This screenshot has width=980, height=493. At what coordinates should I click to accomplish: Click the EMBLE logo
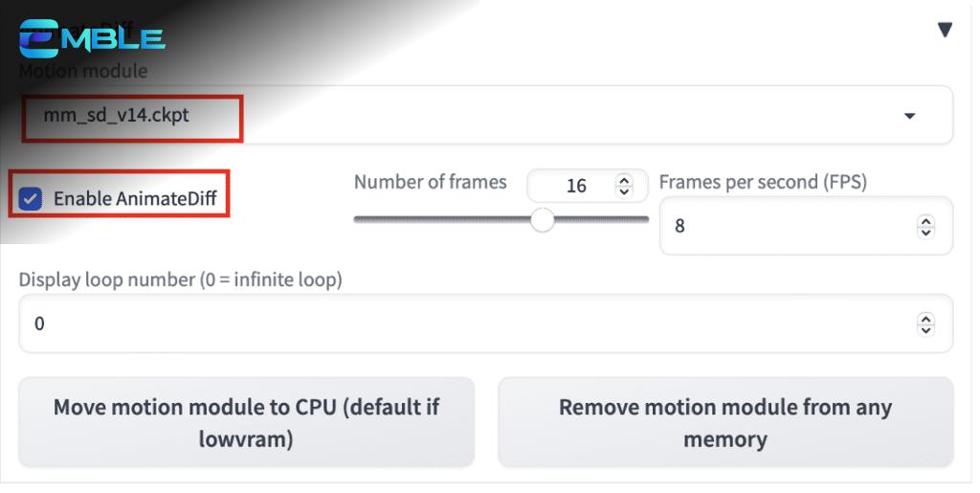click(92, 38)
